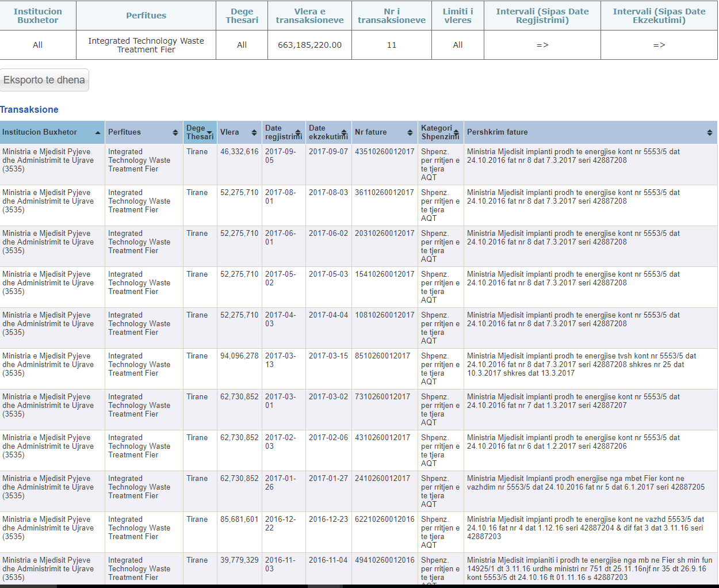
Task: Click summary value 663,185,220.00
Action: (309, 45)
